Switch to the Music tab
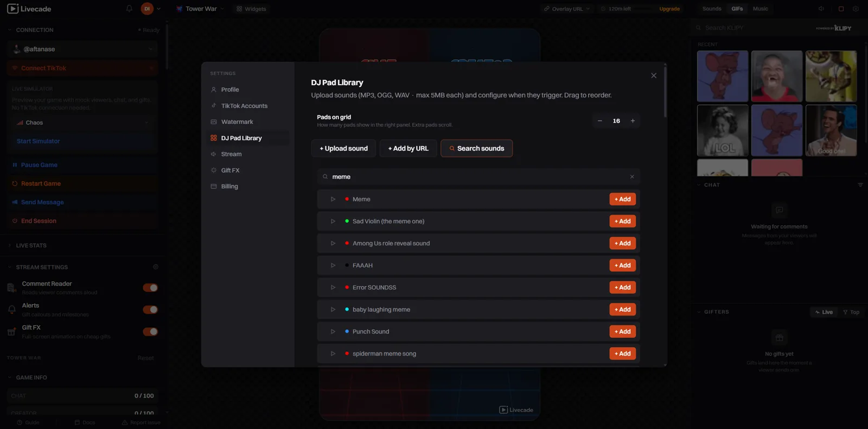This screenshot has width=868, height=429. (x=761, y=9)
